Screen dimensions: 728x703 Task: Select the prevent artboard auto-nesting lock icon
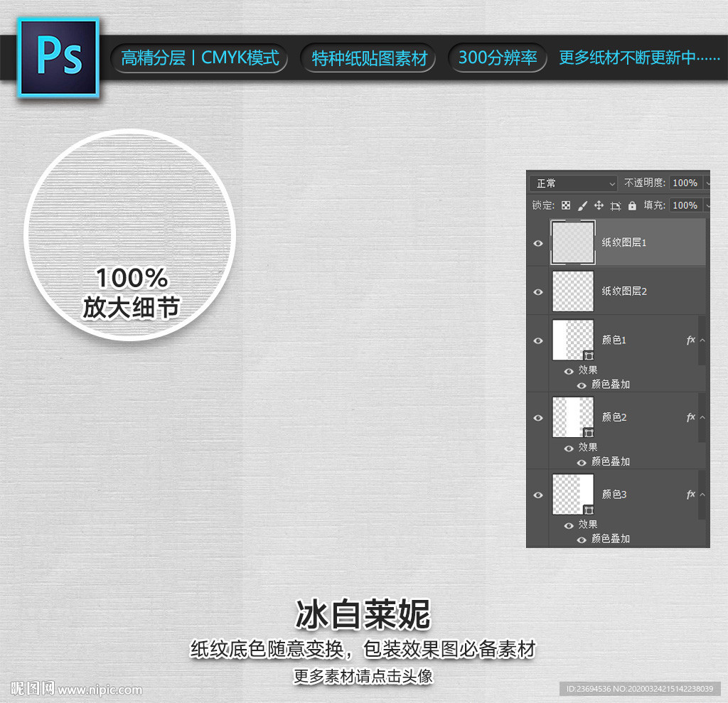coord(616,205)
